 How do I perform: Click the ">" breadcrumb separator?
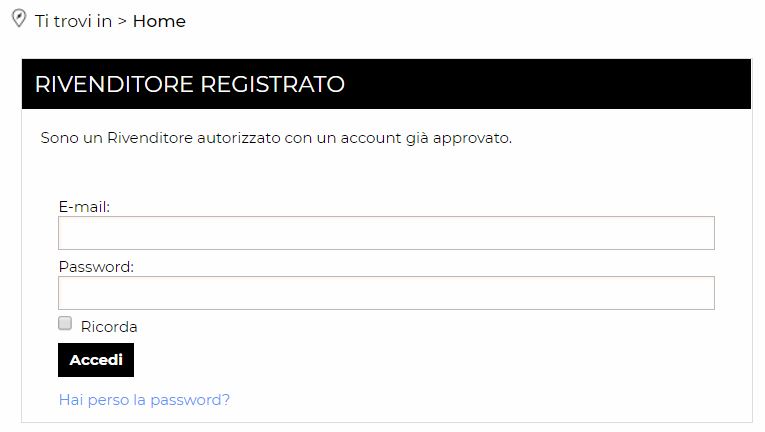(x=122, y=21)
